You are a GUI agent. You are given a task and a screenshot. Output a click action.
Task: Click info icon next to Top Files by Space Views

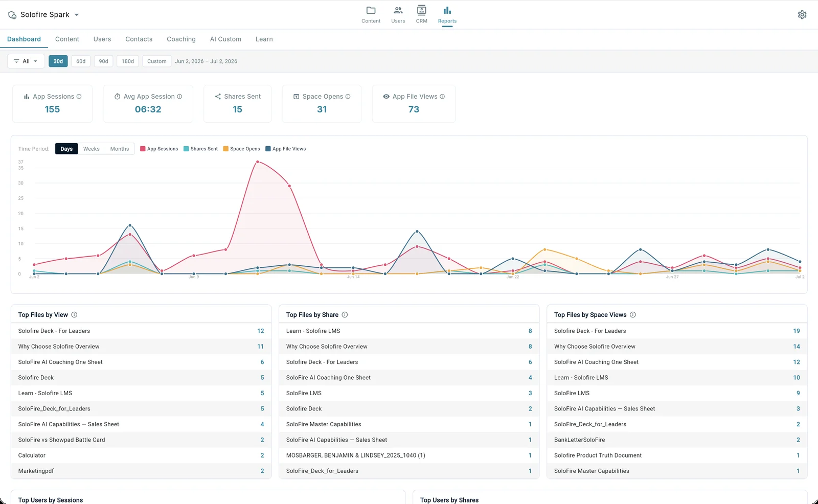pyautogui.click(x=632, y=315)
